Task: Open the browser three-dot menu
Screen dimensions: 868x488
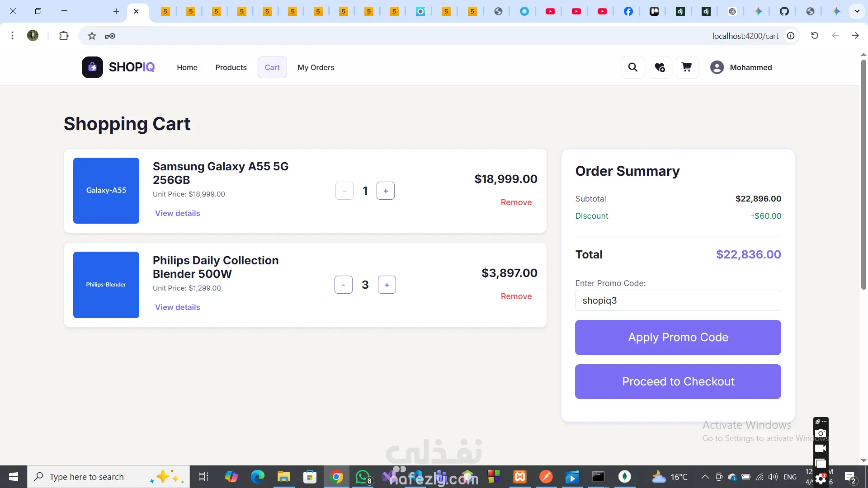Action: pyautogui.click(x=13, y=36)
